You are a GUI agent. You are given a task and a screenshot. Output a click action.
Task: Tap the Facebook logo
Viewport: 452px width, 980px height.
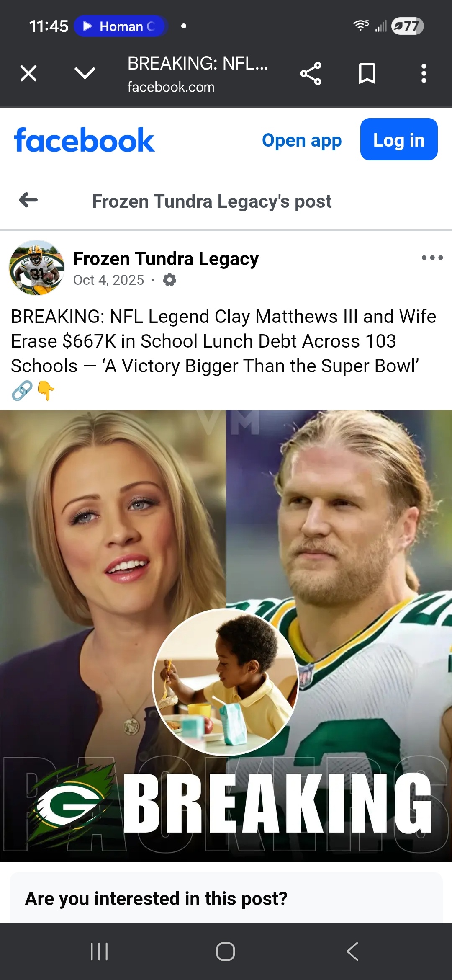(x=85, y=140)
